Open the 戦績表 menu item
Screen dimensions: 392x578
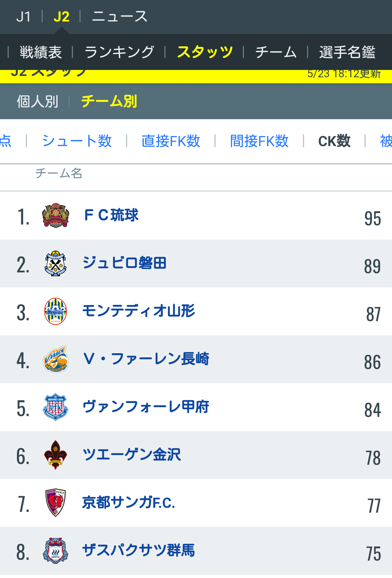[41, 52]
